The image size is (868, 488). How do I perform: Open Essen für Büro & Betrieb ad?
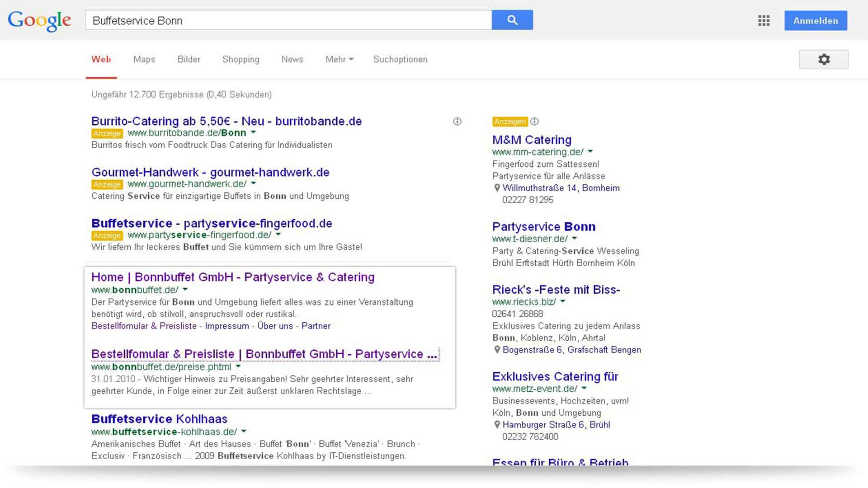[x=560, y=462]
